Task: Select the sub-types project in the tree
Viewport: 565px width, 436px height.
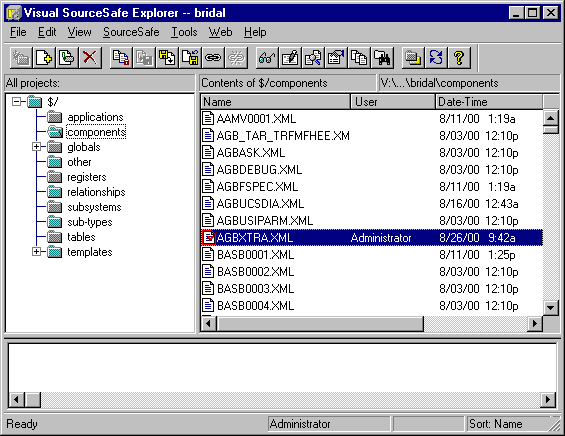Action: click(x=90, y=222)
